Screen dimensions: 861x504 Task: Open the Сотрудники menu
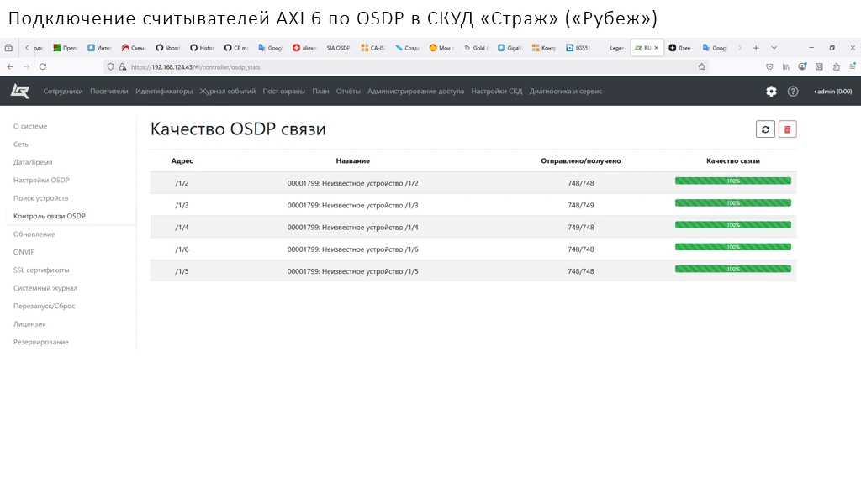(x=63, y=92)
